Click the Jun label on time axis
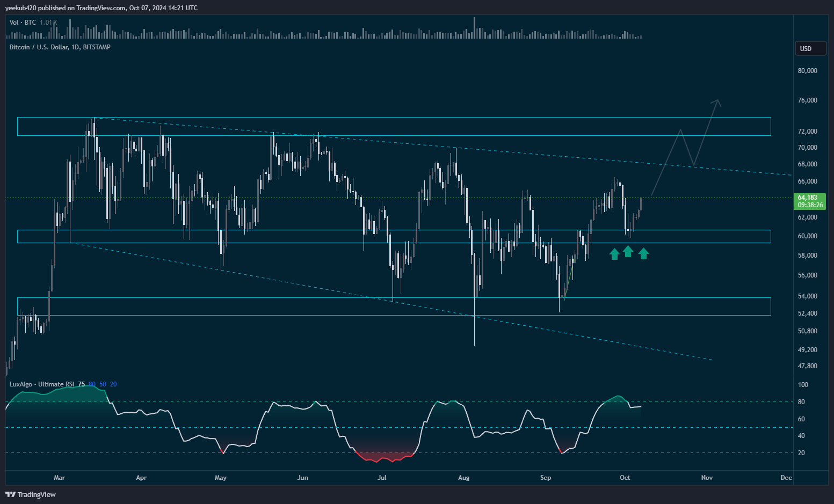Screen dimensions: 834x504 tap(303, 478)
